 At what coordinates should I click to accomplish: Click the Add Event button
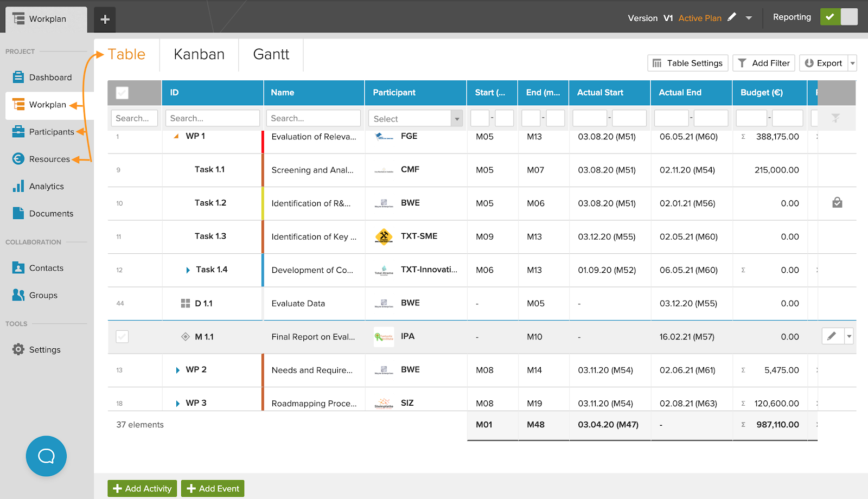pos(213,488)
